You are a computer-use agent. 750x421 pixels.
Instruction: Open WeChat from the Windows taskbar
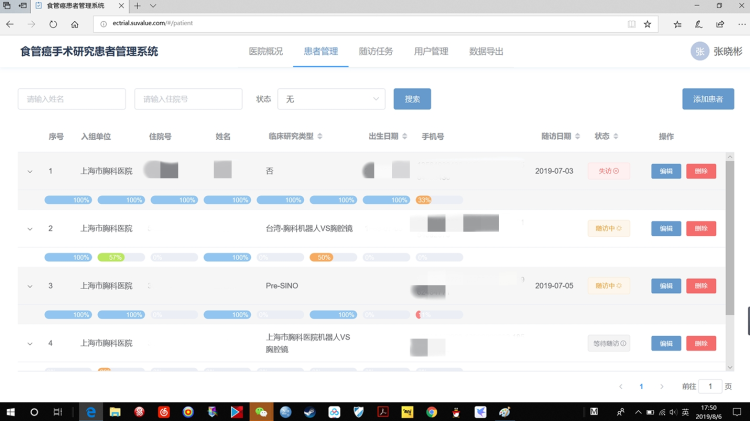coord(262,411)
